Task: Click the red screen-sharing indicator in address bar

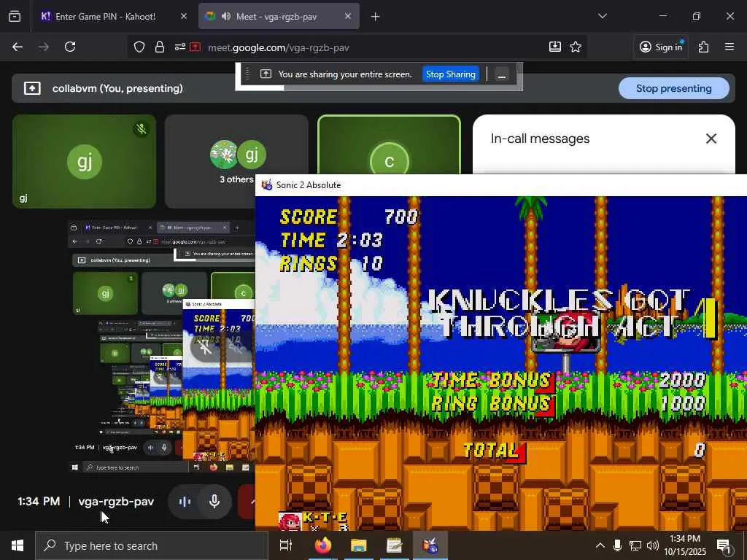Action: (196, 47)
